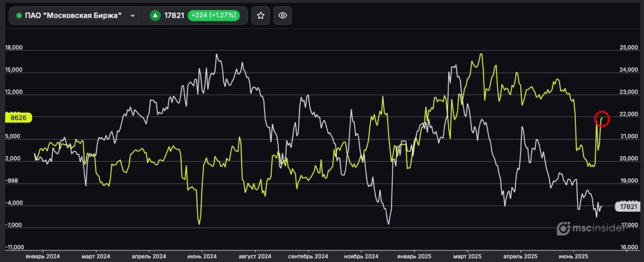This screenshot has height=262, width=644.
Task: Click the 19,000 right-axis label
Action: point(629,181)
